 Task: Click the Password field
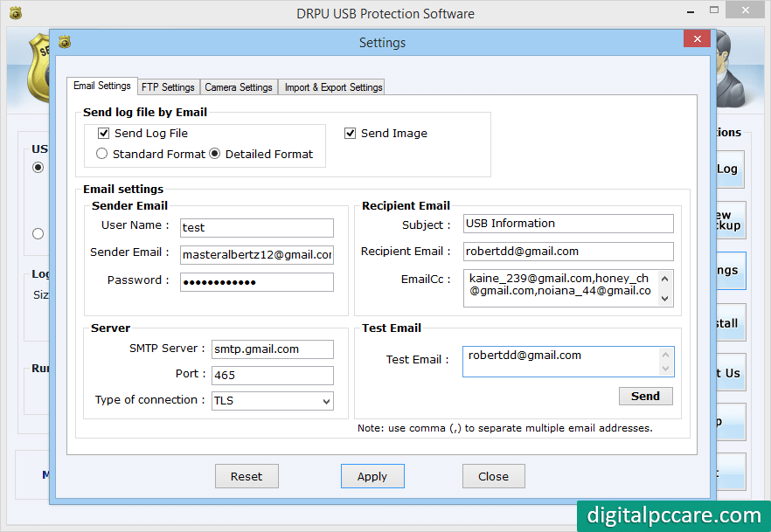point(257,282)
